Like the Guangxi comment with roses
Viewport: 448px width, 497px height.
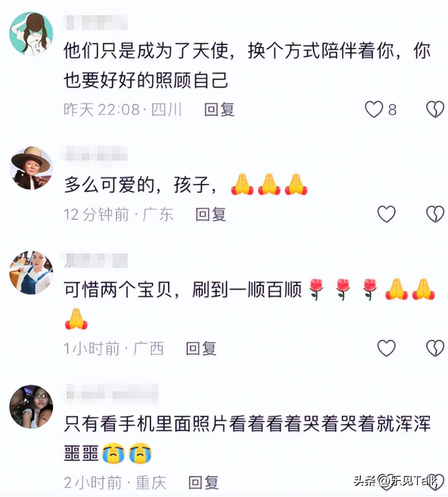[386, 348]
